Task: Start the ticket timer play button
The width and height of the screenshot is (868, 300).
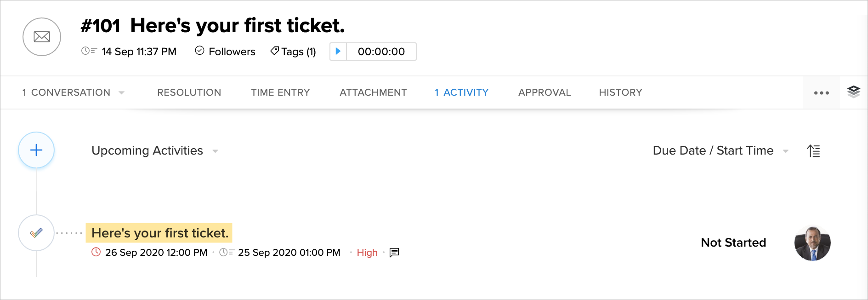Action: coord(338,52)
